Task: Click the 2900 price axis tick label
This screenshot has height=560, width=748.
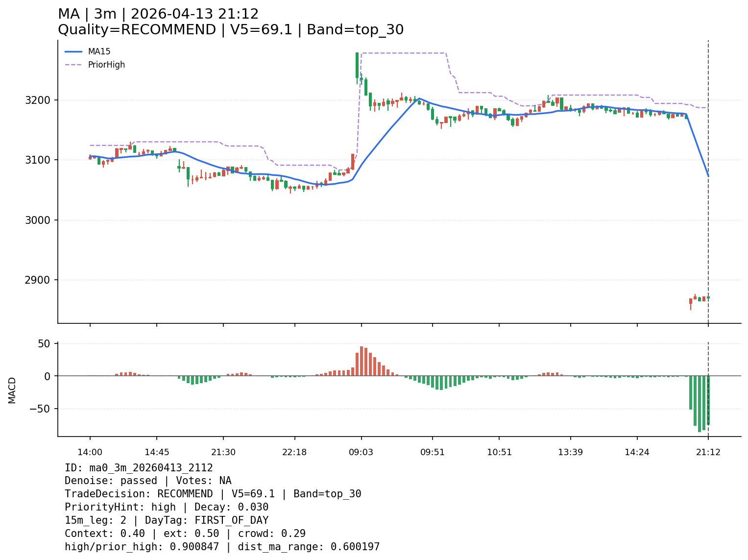Action: click(37, 280)
